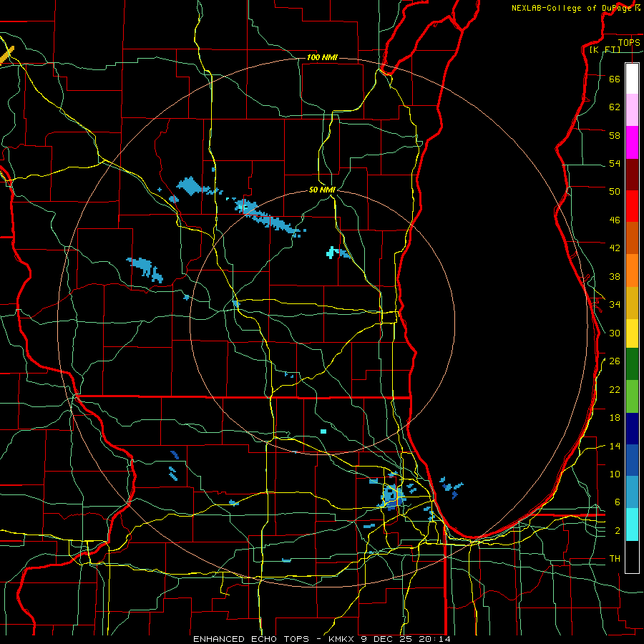This screenshot has height=644, width=644.
Task: Pick the dark orange legend swatch
Action: click(x=632, y=238)
